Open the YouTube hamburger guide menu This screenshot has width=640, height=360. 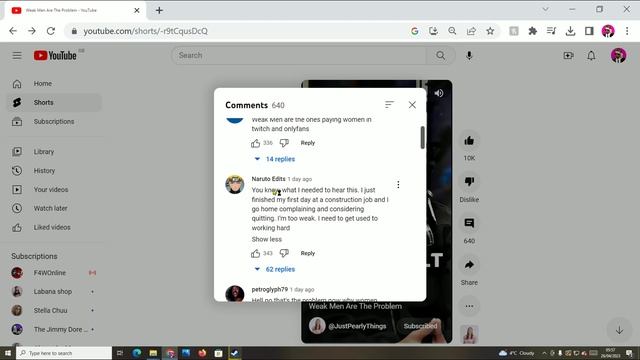(x=17, y=55)
